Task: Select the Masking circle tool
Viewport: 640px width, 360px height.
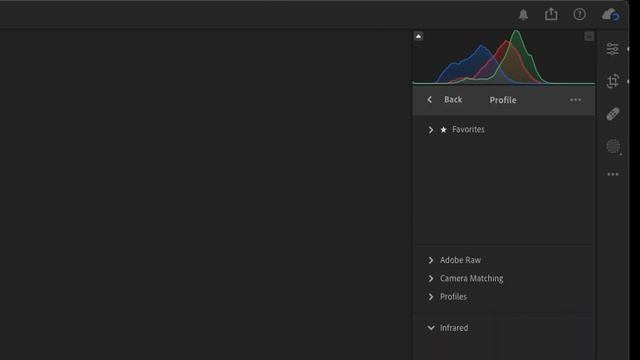Action: point(613,147)
